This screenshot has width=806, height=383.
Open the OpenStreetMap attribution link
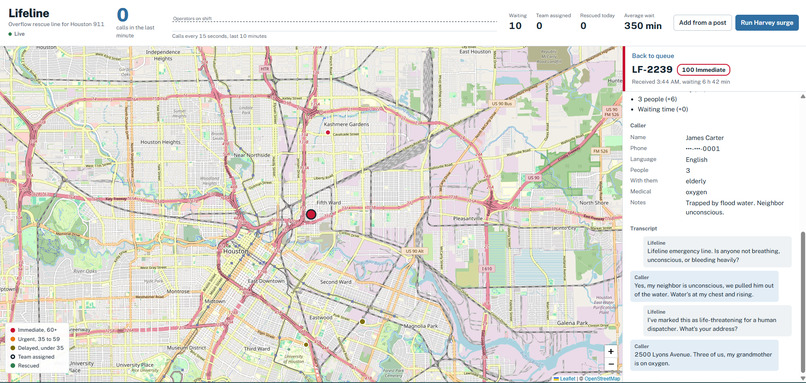pyautogui.click(x=602, y=379)
